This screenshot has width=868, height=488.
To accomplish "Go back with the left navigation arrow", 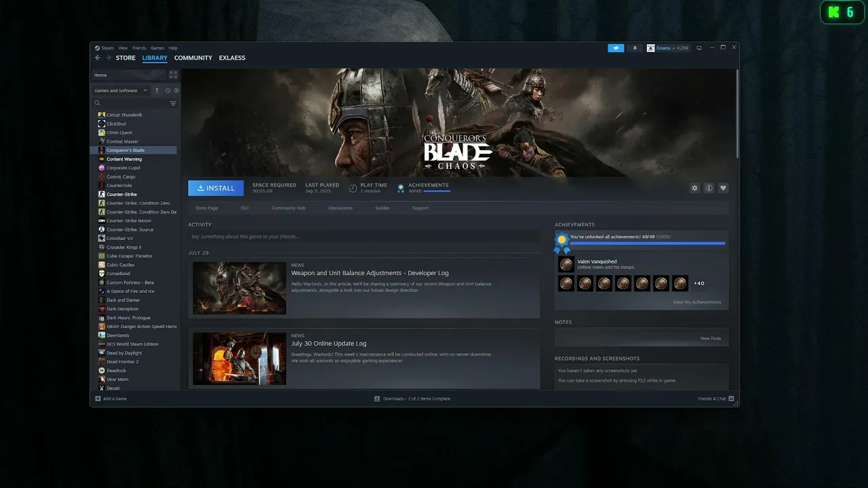I will pyautogui.click(x=98, y=58).
